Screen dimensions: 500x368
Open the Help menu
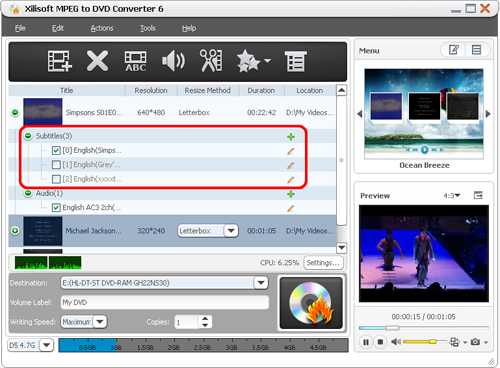click(189, 28)
